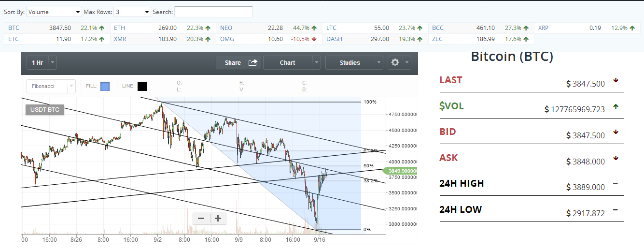Click the DASH price 297.00
This screenshot has height=251, width=644.
tap(379, 39)
